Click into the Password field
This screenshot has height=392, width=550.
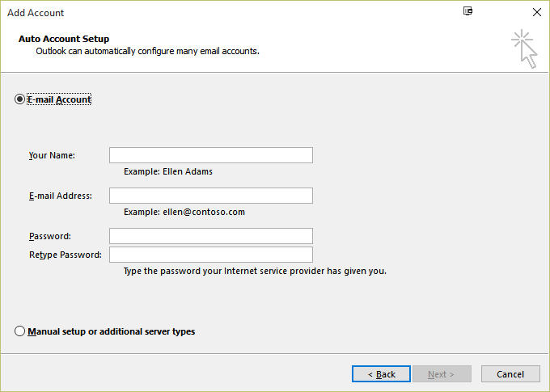(211, 236)
